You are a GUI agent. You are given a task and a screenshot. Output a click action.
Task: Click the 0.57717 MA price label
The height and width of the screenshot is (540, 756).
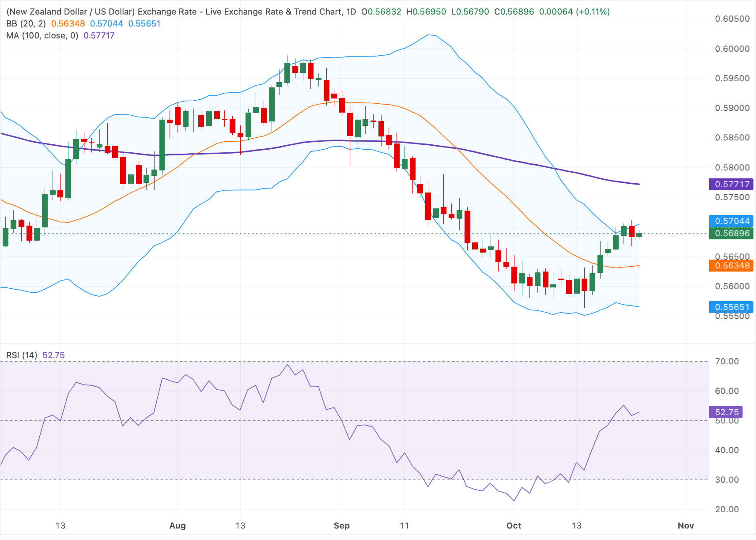coord(731,184)
